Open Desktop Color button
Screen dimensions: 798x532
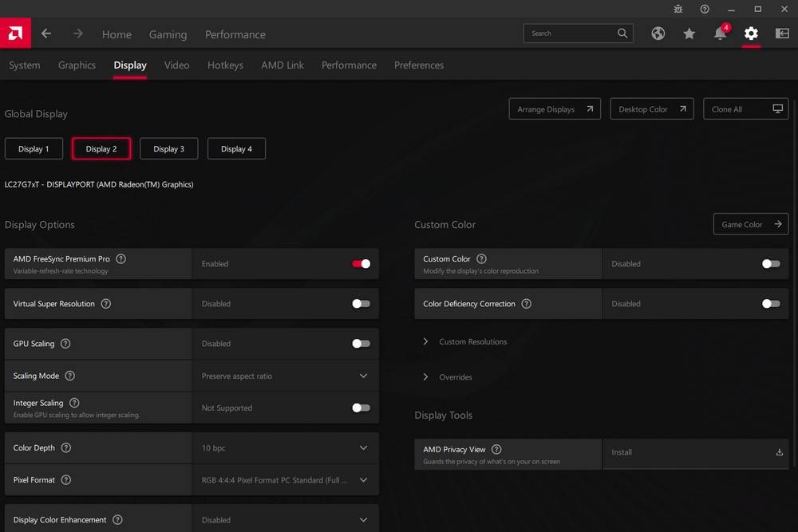pyautogui.click(x=652, y=108)
